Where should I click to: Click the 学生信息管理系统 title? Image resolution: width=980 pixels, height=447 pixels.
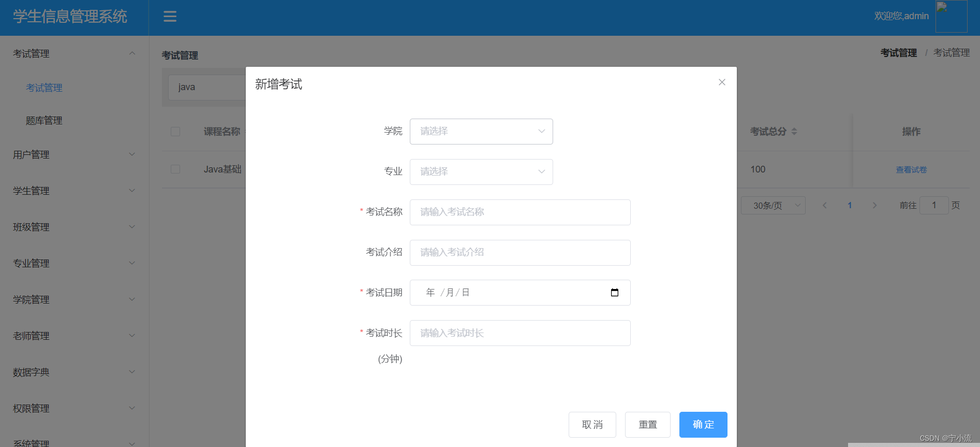(70, 17)
